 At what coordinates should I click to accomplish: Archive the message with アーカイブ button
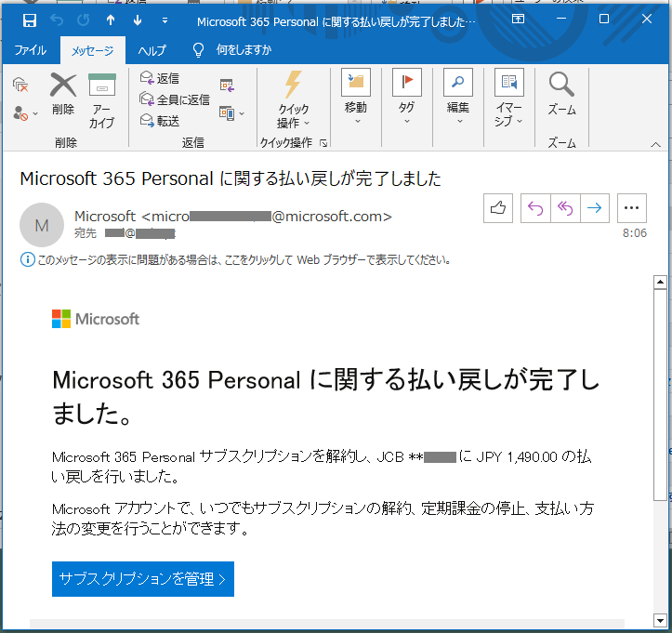coord(102,101)
